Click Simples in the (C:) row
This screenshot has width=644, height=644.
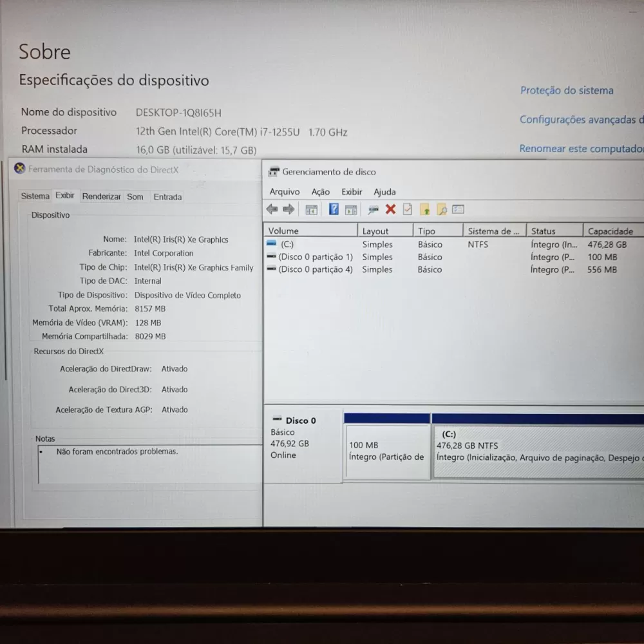377,244
